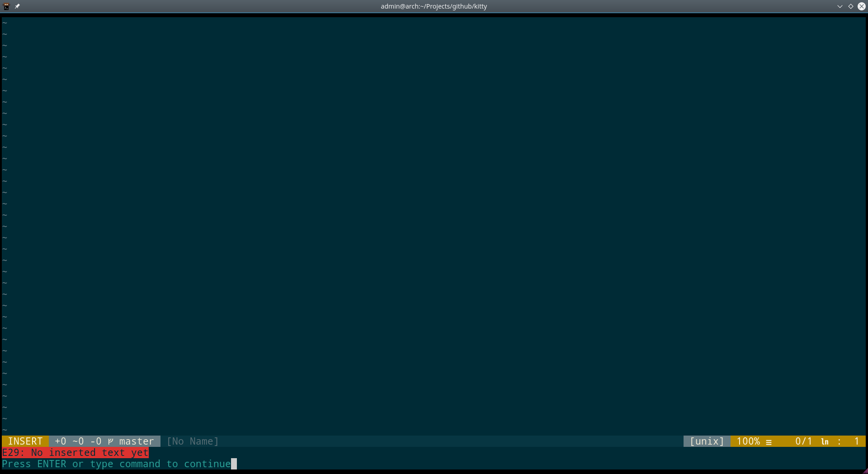868x474 pixels.
Task: Click the [unix] file format segment
Action: tap(706, 441)
